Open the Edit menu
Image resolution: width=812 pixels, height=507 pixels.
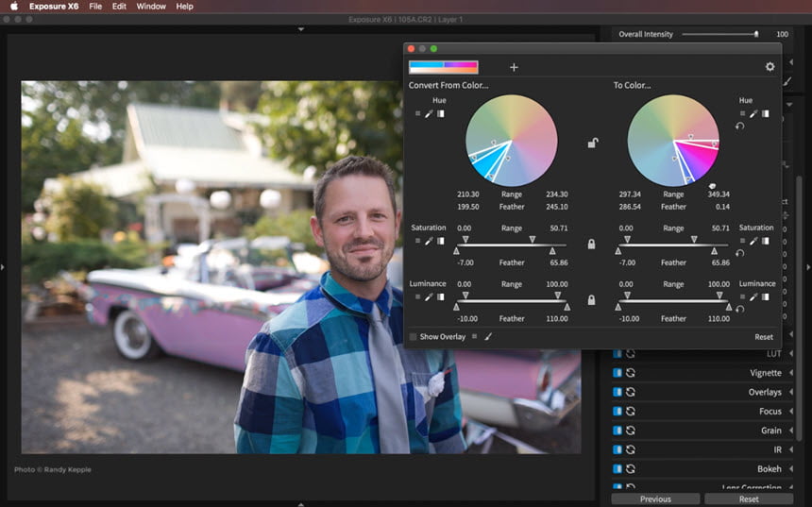(119, 7)
